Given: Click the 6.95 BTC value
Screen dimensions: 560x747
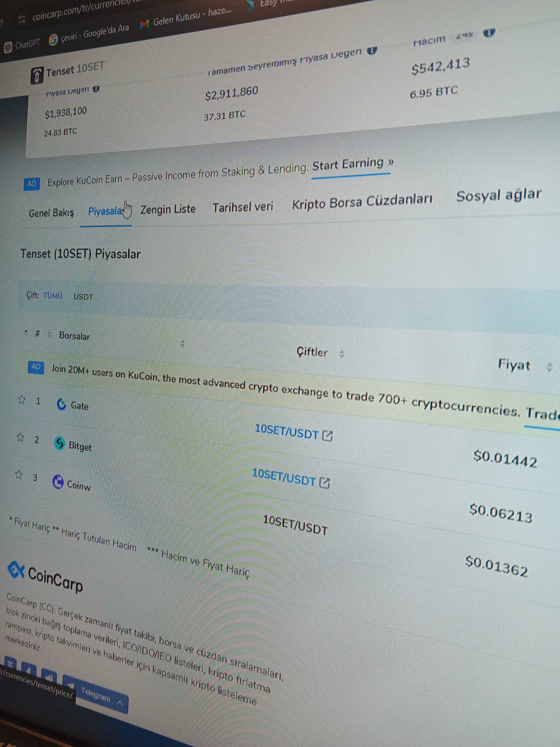Looking at the screenshot, I should (x=434, y=92).
